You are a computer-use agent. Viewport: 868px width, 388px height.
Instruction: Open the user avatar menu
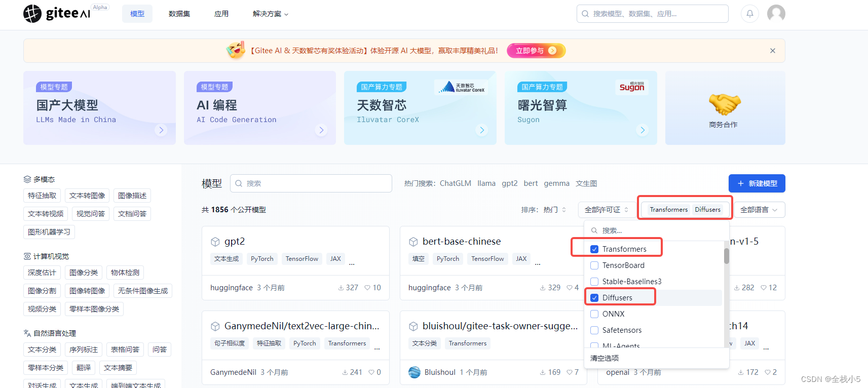coord(776,14)
